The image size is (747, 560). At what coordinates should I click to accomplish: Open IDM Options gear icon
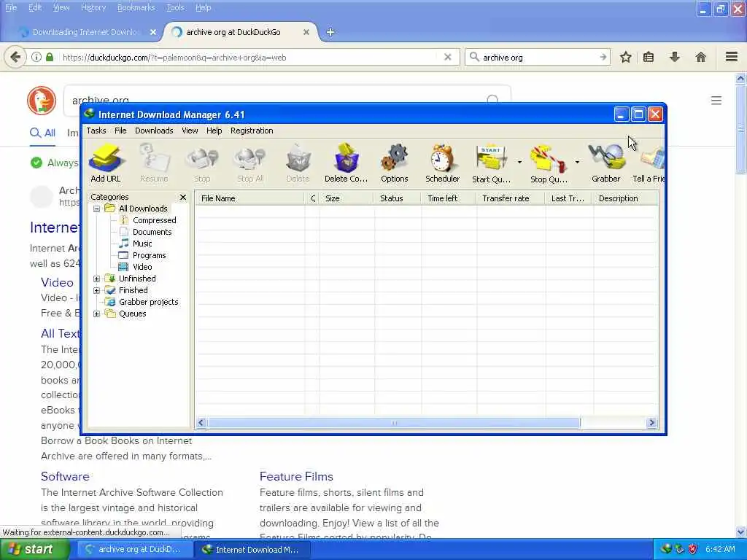(395, 163)
